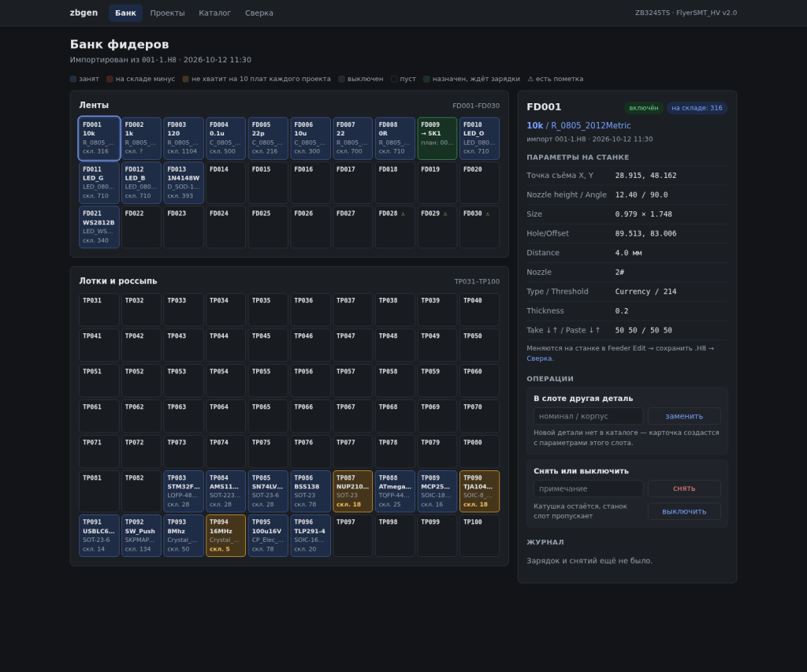Switch to the Банк tab
This screenshot has width=807, height=672.
[125, 13]
